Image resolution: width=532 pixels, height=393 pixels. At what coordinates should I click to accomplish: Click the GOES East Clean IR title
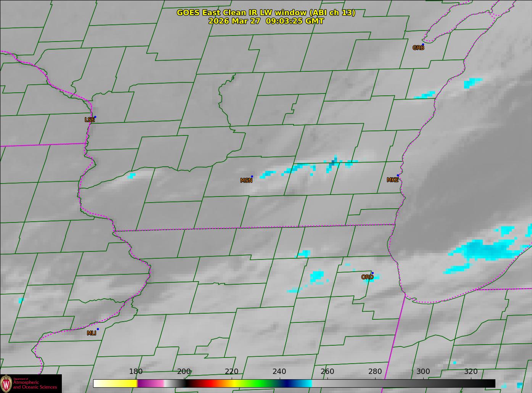(x=266, y=13)
